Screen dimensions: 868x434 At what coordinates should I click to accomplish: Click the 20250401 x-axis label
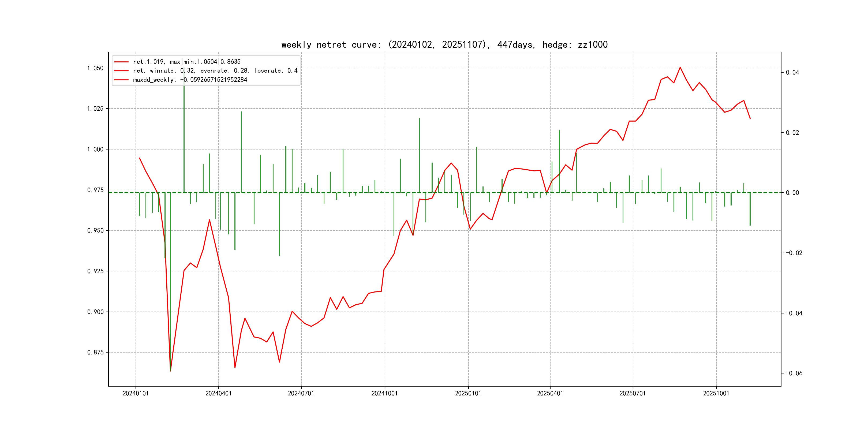coord(550,393)
